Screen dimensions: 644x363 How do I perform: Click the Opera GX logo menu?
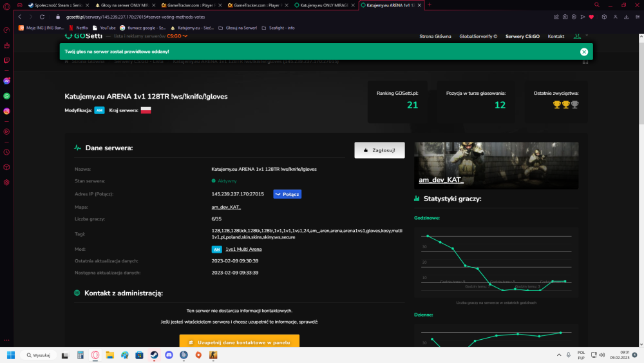point(6,6)
